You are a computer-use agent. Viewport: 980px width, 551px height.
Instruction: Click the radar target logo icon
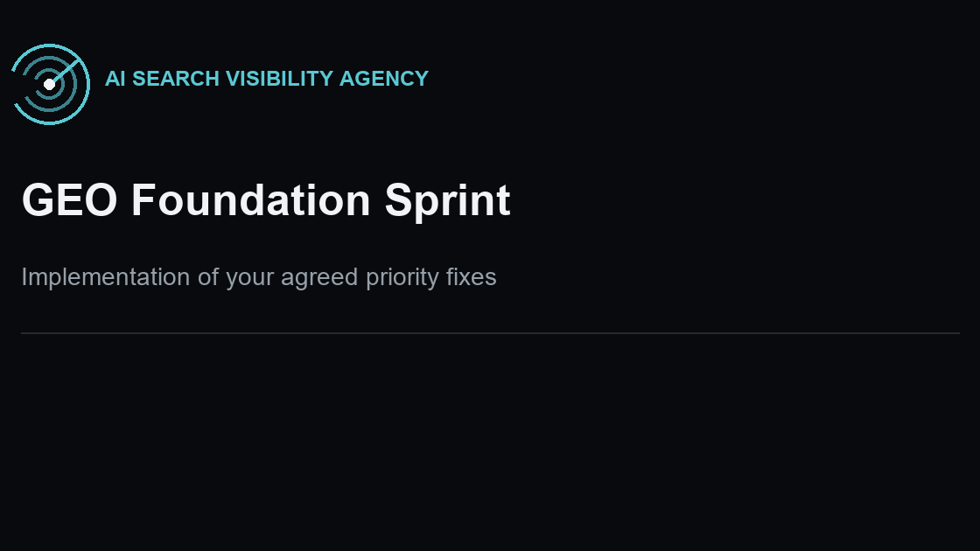click(50, 84)
